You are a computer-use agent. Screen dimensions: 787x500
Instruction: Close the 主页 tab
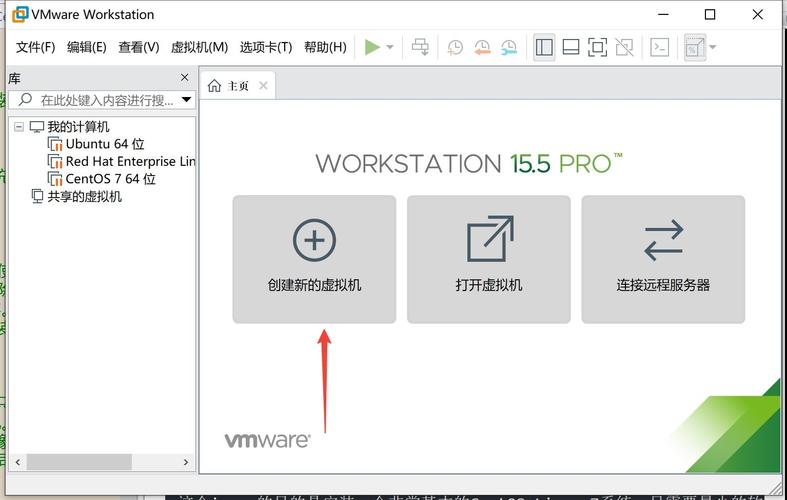[x=263, y=86]
